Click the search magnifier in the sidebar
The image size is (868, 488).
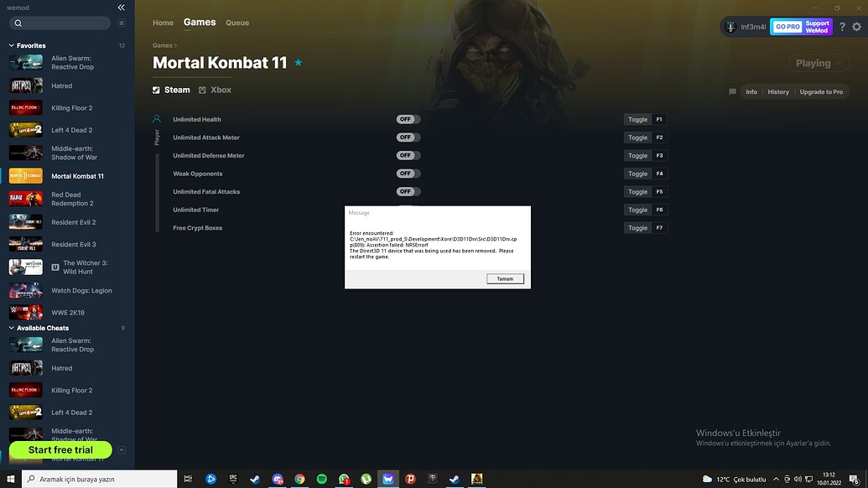point(18,23)
